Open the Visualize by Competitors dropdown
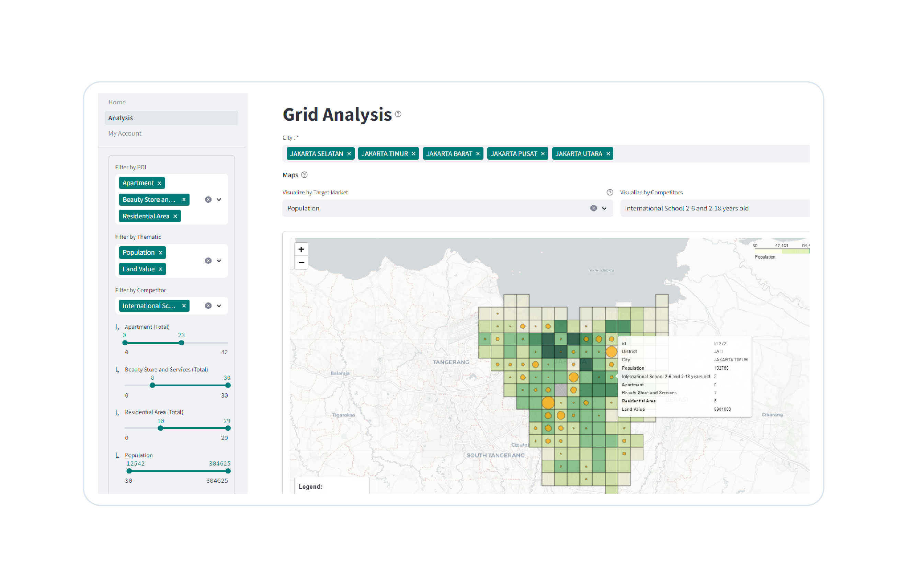This screenshot has width=924, height=573. 715,208
